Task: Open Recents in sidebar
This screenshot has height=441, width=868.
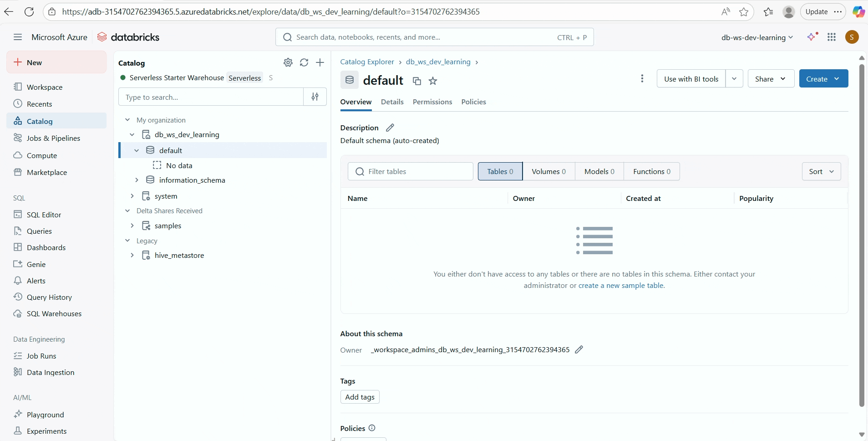Action: pos(56,104)
